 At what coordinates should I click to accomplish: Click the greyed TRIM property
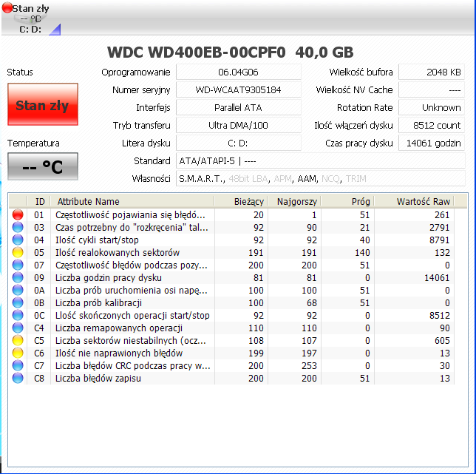[x=356, y=178]
